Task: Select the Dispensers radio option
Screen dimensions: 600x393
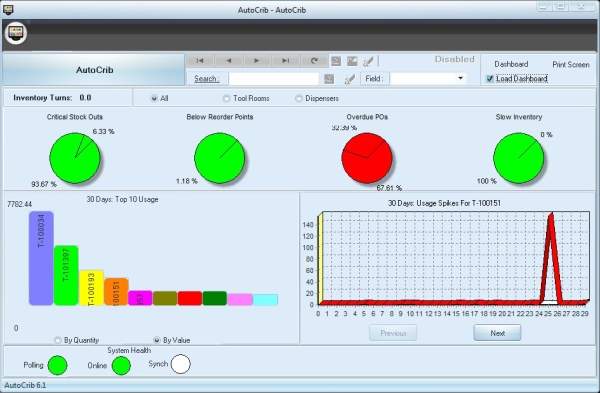Action: pos(298,98)
